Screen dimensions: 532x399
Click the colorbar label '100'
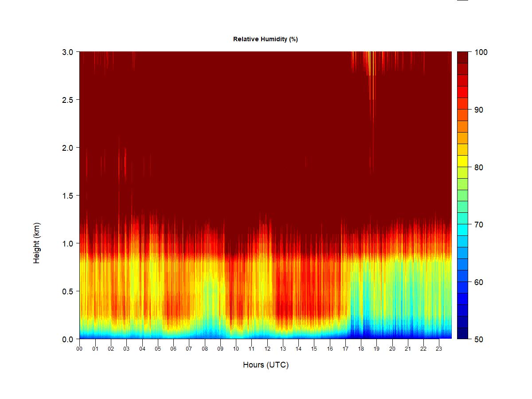click(x=481, y=52)
